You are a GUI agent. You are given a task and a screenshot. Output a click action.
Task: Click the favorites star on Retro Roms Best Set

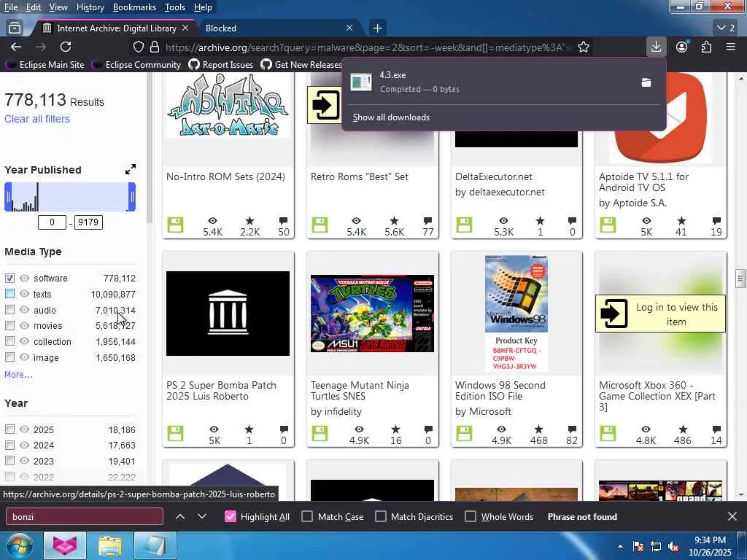394,220
